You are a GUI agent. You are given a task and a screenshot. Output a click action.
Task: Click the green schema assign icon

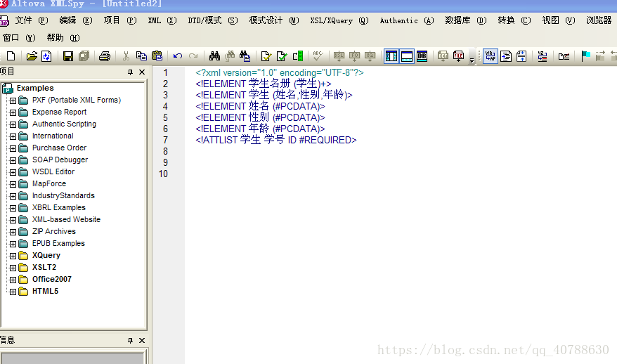[x=298, y=56]
